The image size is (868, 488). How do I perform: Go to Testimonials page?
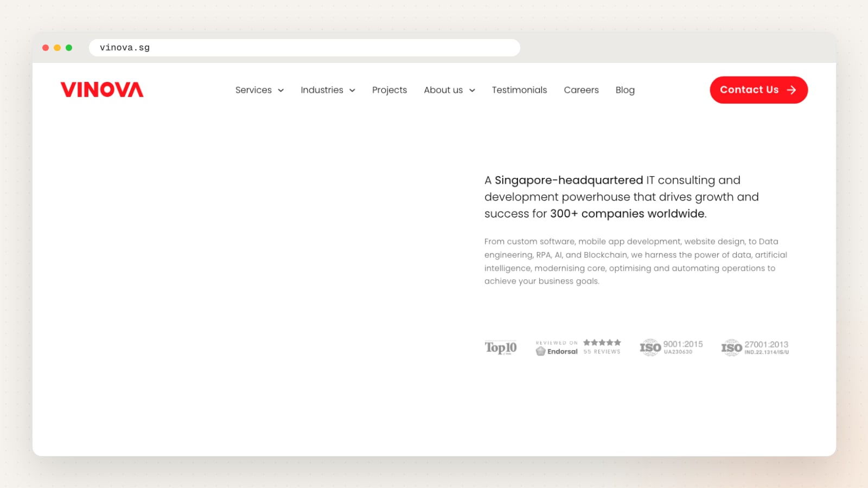(519, 90)
